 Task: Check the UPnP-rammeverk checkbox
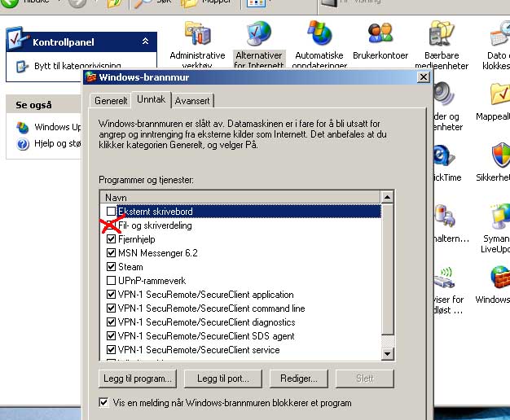[x=111, y=280]
